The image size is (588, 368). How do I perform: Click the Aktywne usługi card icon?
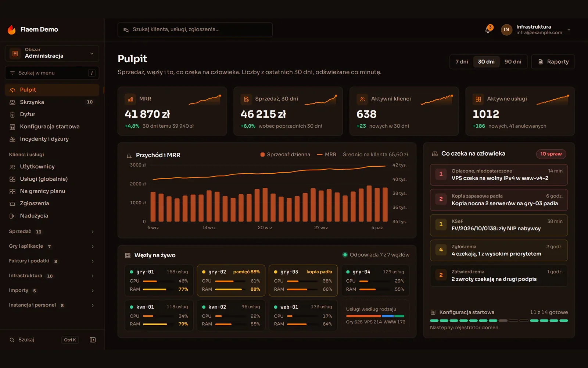click(x=478, y=99)
